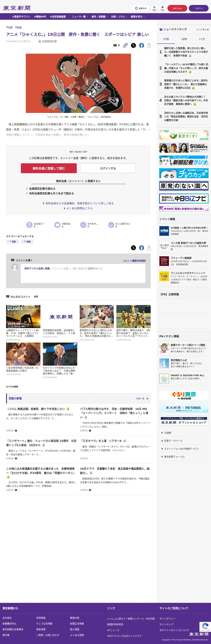
Task: React with the もやもや… icon
Action: pos(83,225)
